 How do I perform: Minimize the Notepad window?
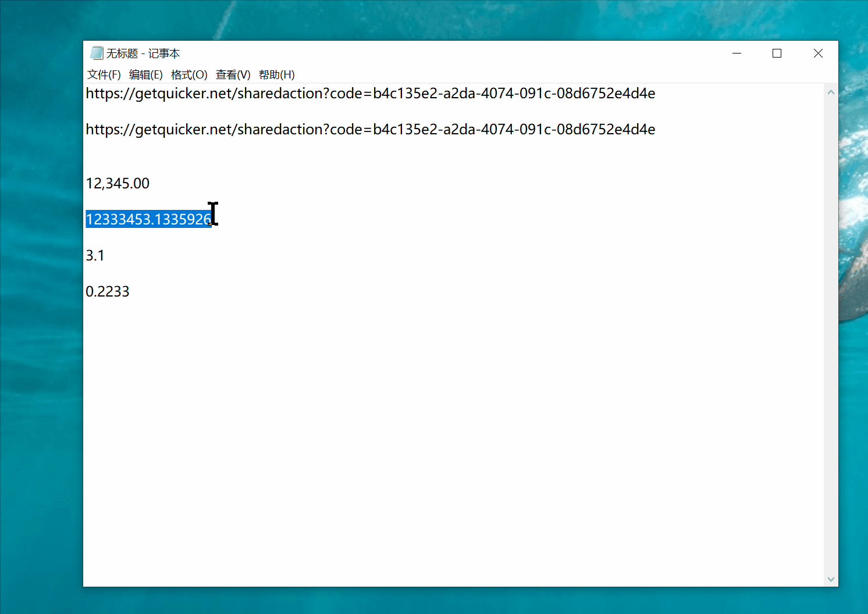[x=737, y=53]
